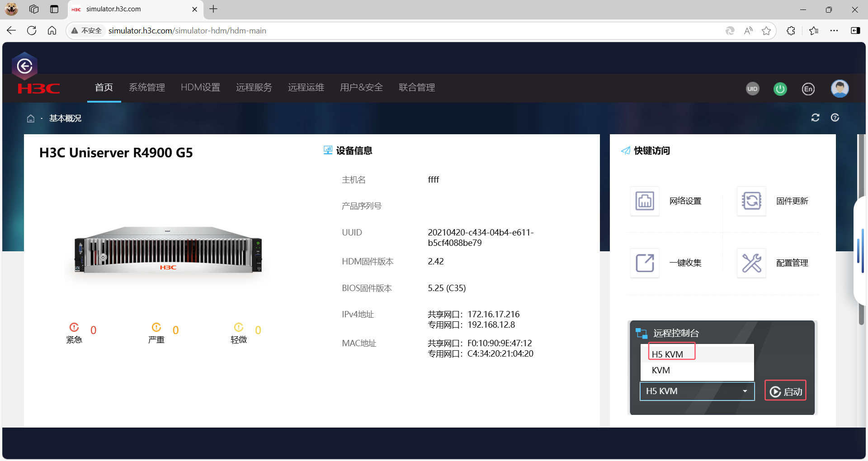The image size is (868, 461).
Task: Open the browser favorites list icon
Action: [x=814, y=31]
